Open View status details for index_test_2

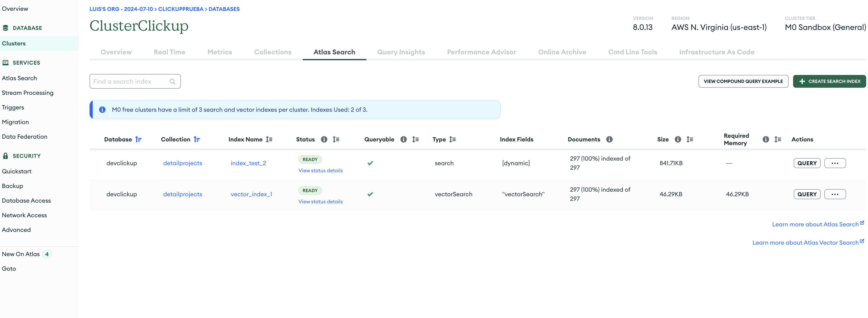click(320, 171)
